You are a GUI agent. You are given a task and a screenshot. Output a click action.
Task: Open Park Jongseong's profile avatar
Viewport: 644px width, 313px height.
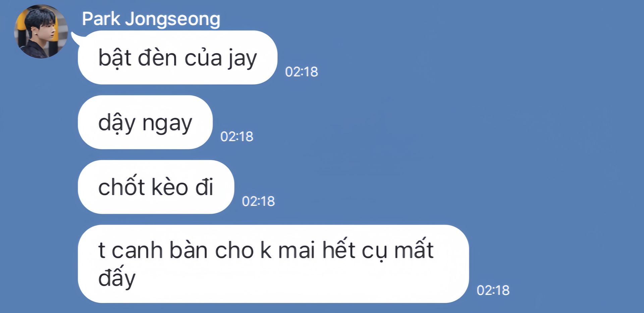(x=41, y=32)
